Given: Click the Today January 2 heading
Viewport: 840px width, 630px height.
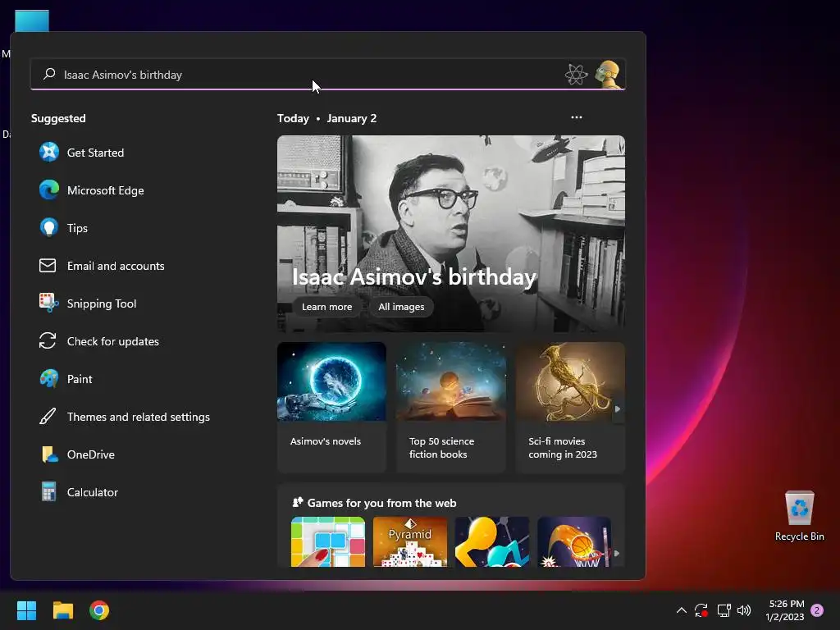Looking at the screenshot, I should click(326, 118).
